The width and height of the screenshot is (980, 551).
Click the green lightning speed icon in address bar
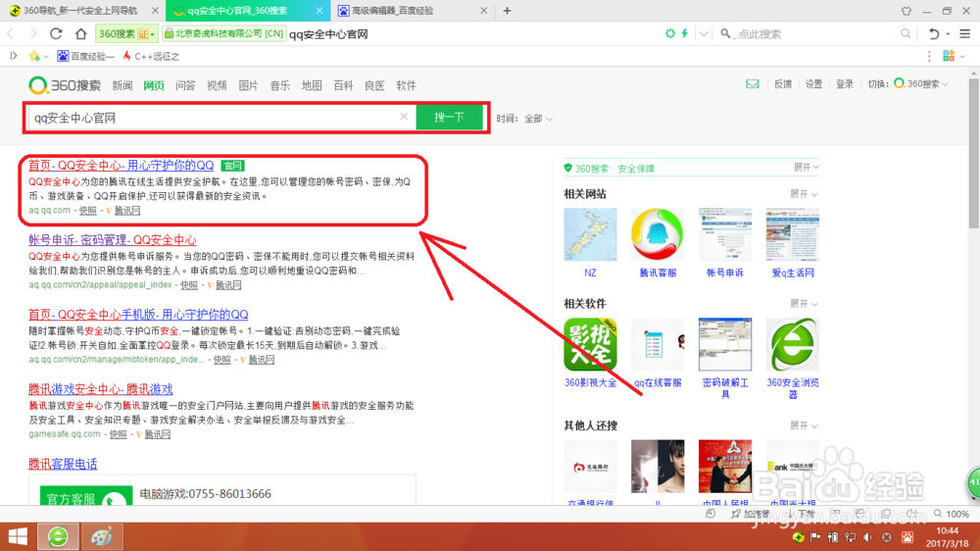coord(685,33)
